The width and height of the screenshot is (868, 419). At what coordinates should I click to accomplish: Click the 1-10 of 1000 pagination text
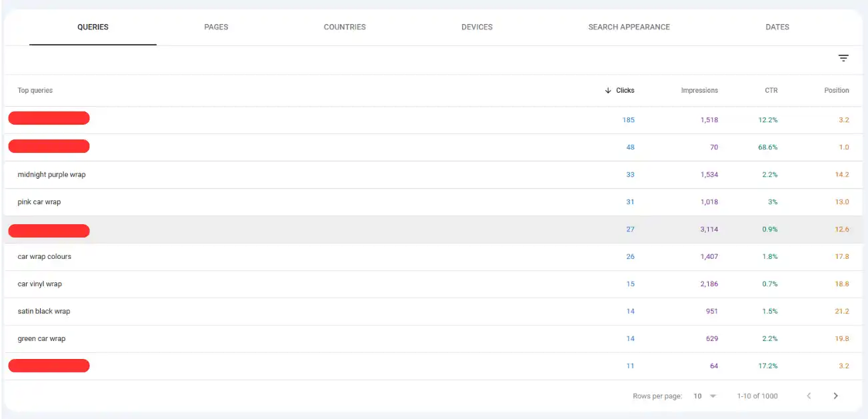click(757, 396)
